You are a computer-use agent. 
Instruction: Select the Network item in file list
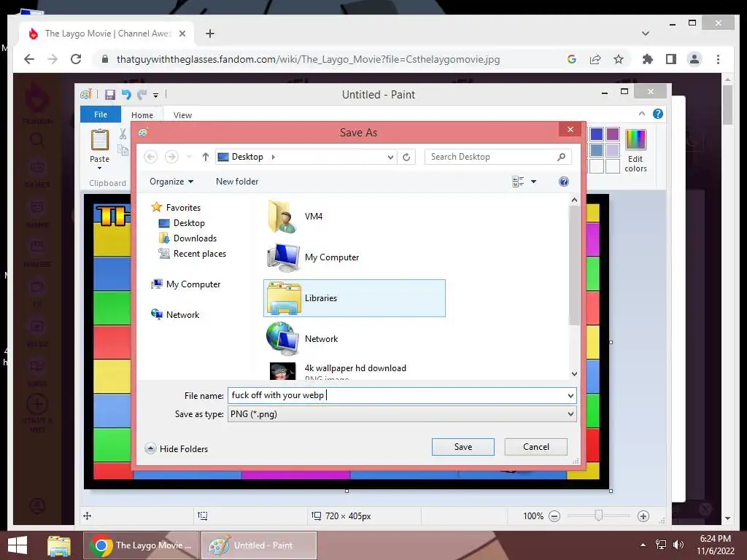[355, 339]
